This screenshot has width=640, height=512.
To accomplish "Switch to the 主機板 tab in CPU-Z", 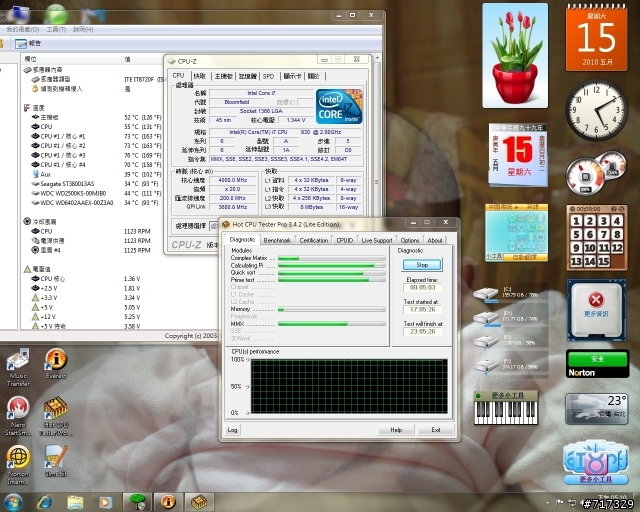I will (223, 76).
